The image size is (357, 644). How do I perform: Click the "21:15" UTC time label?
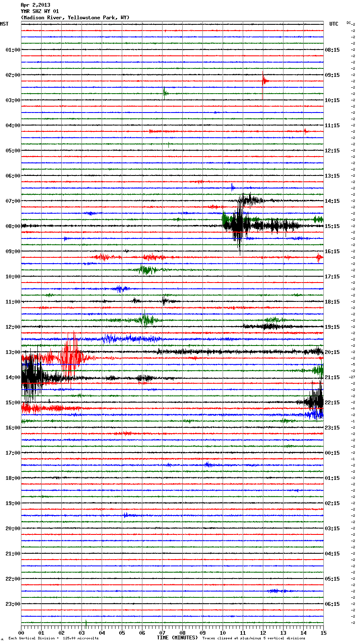[x=332, y=377]
